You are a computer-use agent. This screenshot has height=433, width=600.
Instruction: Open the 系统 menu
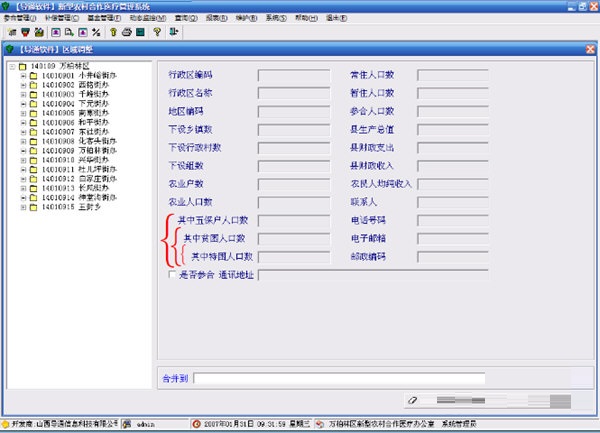pos(276,18)
